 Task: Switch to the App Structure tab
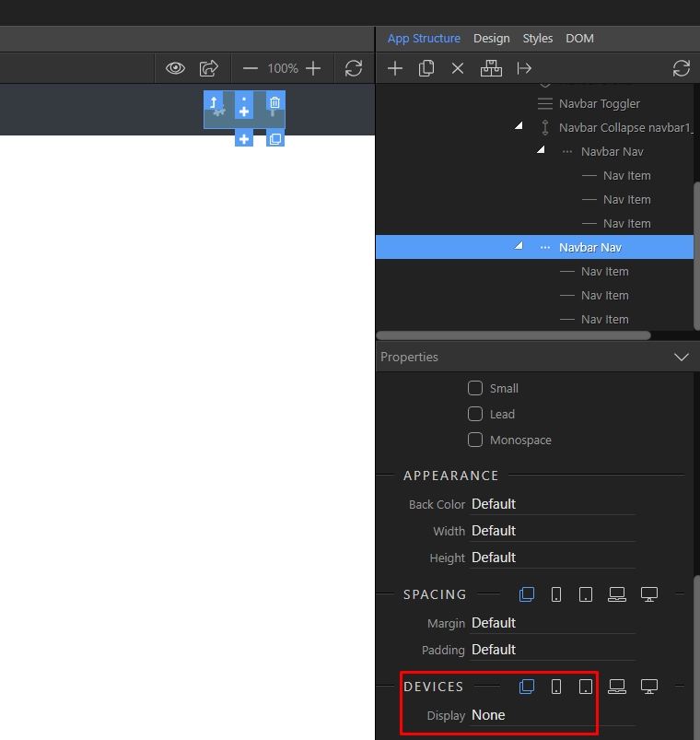point(424,39)
